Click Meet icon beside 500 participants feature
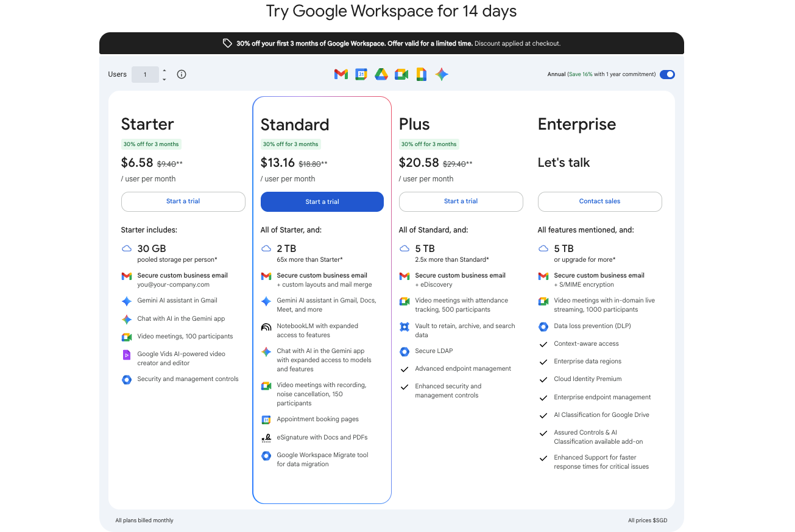Image resolution: width=795 pixels, height=532 pixels. [x=405, y=301]
